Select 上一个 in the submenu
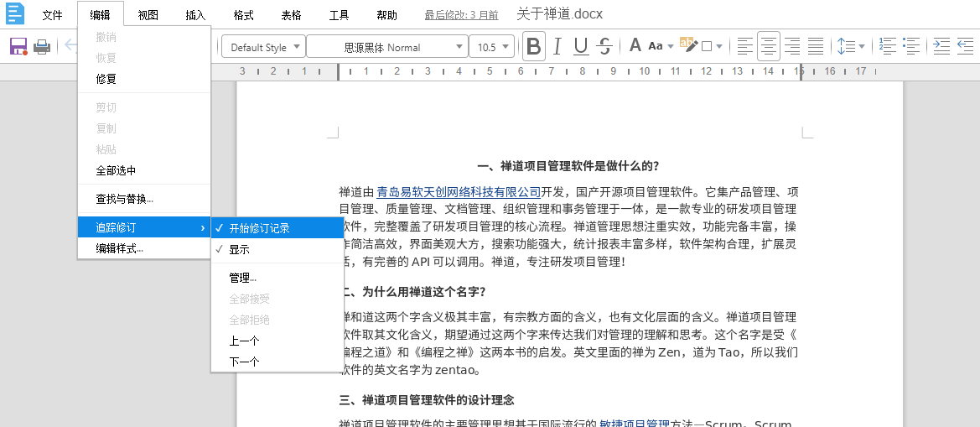Viewport: 980px width, 427px height. click(x=277, y=341)
